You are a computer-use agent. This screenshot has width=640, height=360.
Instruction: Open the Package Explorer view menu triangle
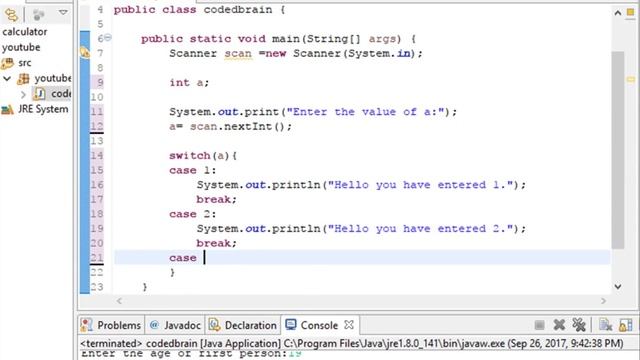pos(63,12)
